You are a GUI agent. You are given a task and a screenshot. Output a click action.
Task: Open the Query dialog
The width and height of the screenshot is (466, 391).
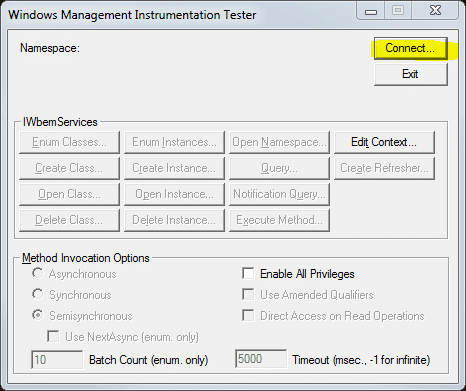pyautogui.click(x=279, y=168)
